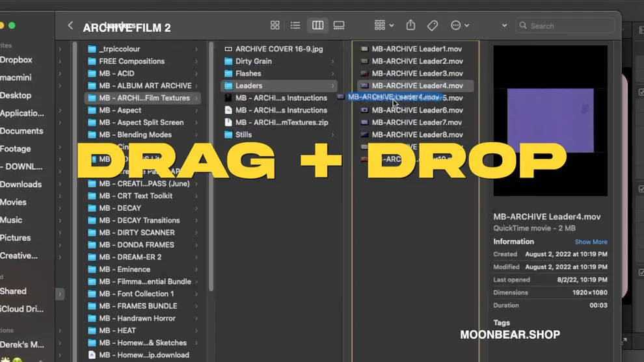Open Downloads in the sidebar
The width and height of the screenshot is (644, 362).
coord(21,185)
